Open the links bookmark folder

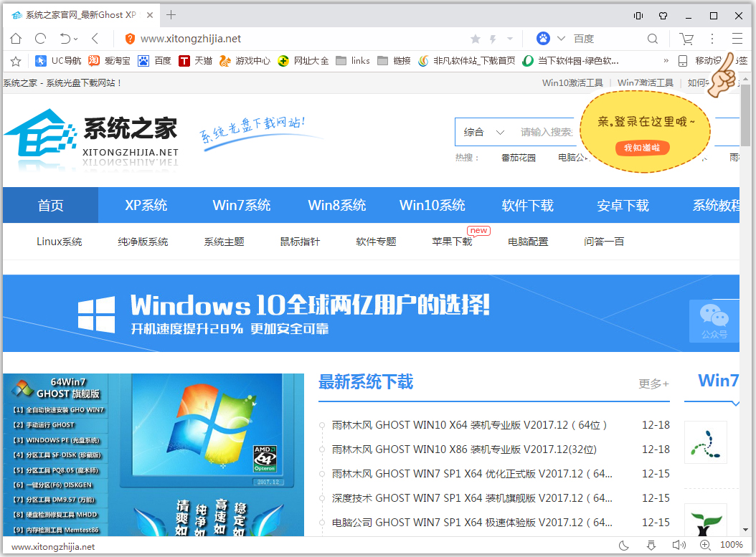click(x=353, y=61)
